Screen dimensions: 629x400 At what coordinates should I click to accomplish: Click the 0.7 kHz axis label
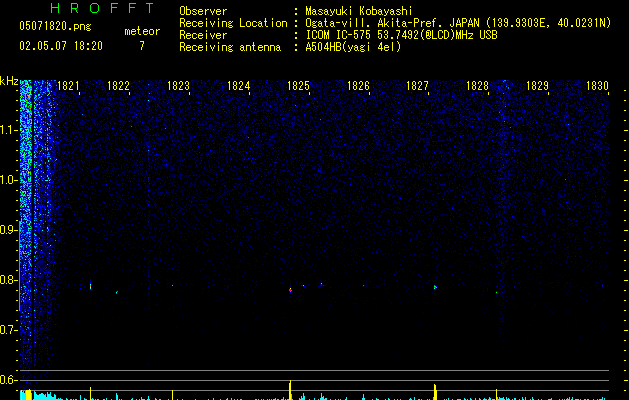[x=8, y=330]
